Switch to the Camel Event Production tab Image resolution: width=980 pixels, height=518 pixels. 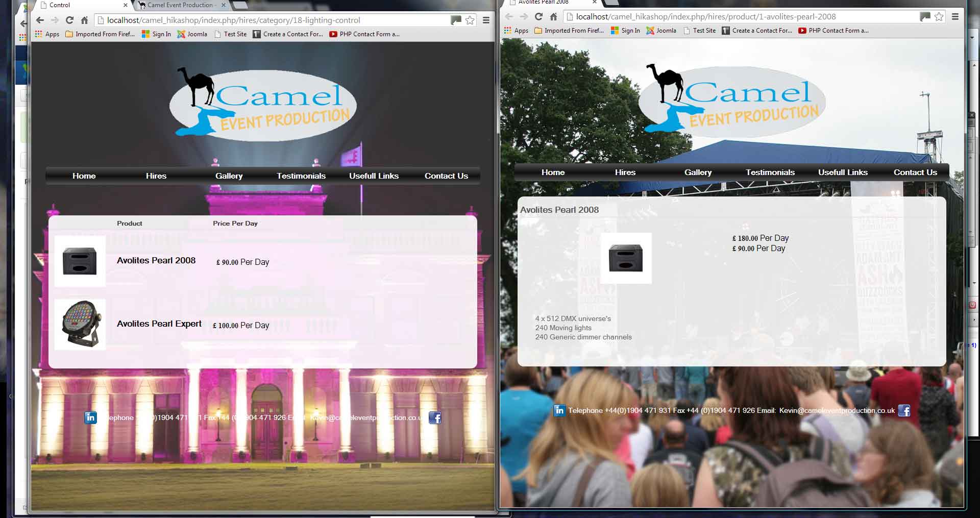click(x=181, y=5)
